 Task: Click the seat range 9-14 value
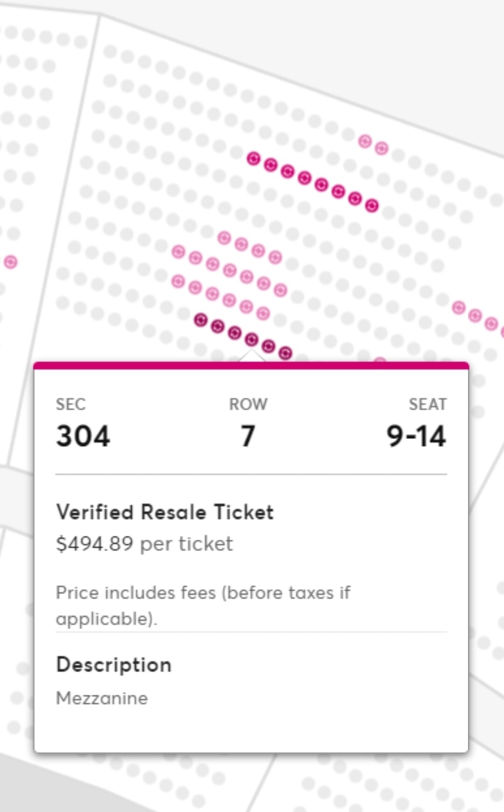point(416,436)
